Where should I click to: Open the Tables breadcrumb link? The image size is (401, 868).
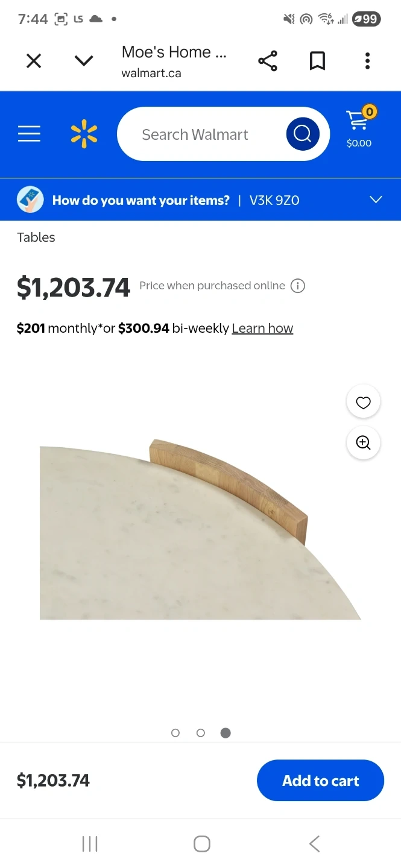click(x=36, y=237)
